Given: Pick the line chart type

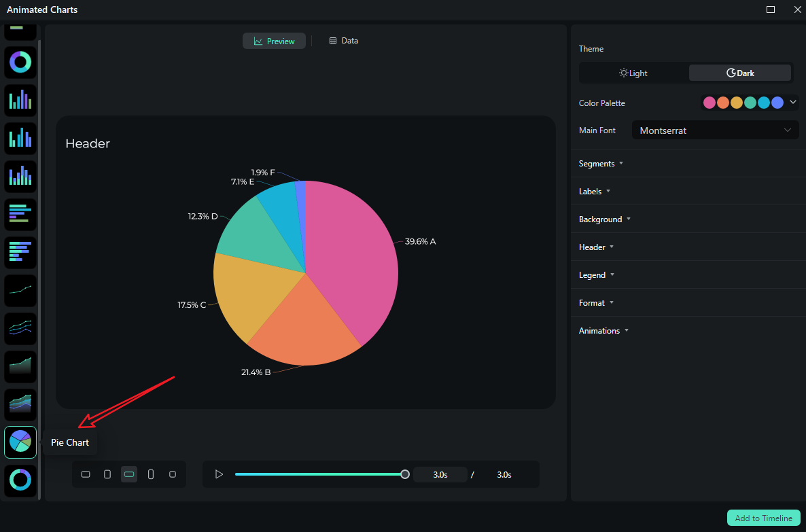Looking at the screenshot, I should 20,290.
